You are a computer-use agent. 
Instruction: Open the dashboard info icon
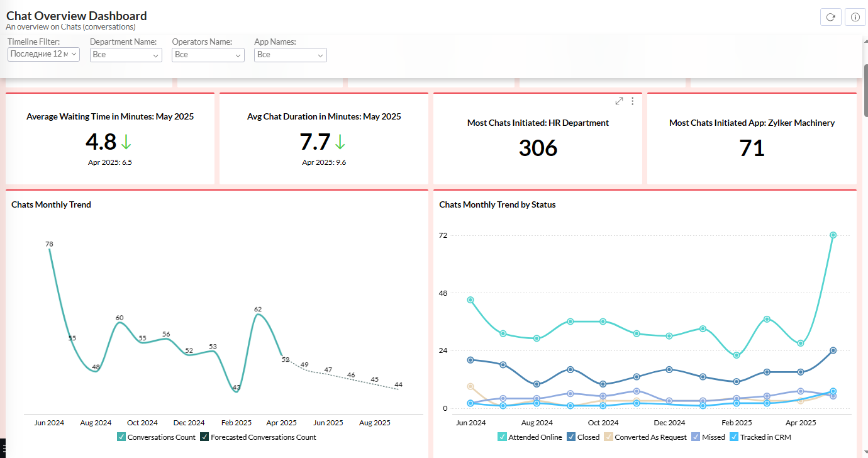pyautogui.click(x=855, y=17)
